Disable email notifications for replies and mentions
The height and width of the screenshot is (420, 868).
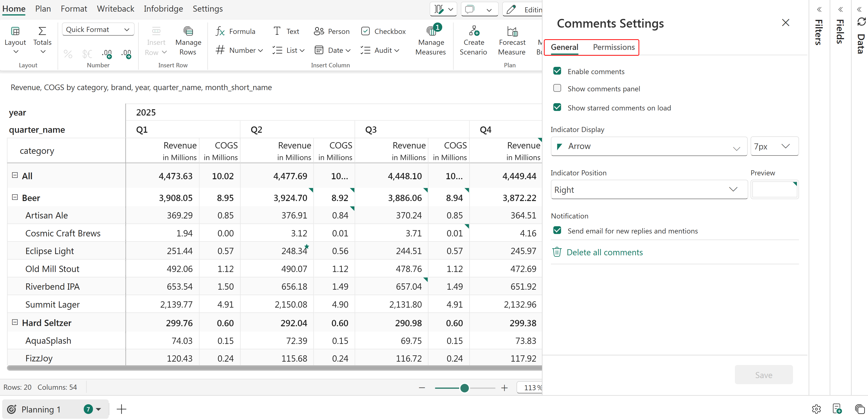coord(557,231)
